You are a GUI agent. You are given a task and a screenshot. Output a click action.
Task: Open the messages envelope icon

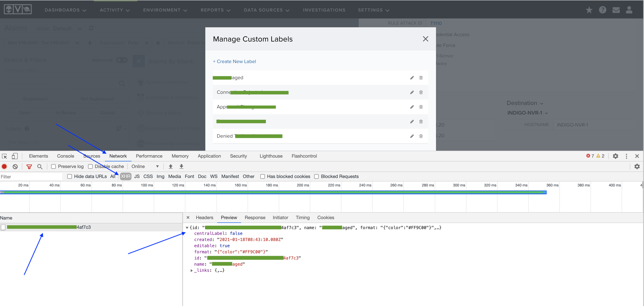(616, 10)
